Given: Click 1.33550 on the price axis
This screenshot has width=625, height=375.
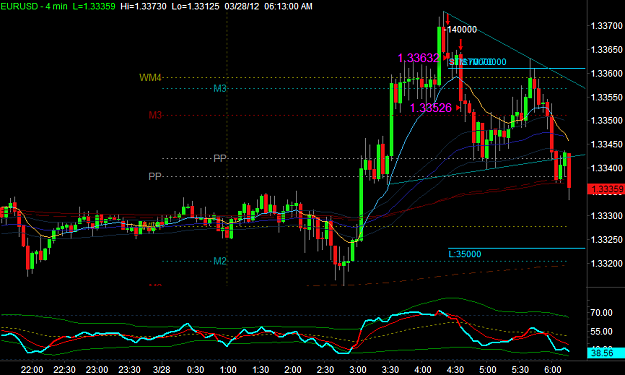Looking at the screenshot, I should point(606,97).
